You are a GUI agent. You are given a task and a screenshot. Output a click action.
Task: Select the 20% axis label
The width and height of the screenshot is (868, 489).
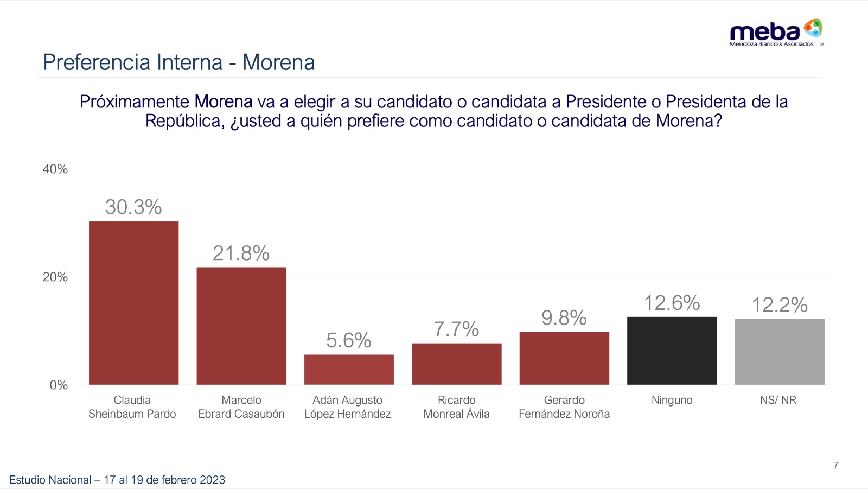click(55, 277)
